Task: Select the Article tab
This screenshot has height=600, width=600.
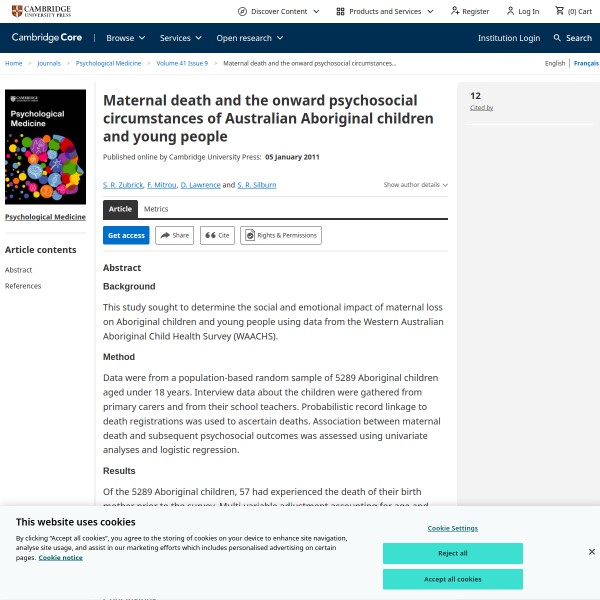Action: (x=120, y=209)
